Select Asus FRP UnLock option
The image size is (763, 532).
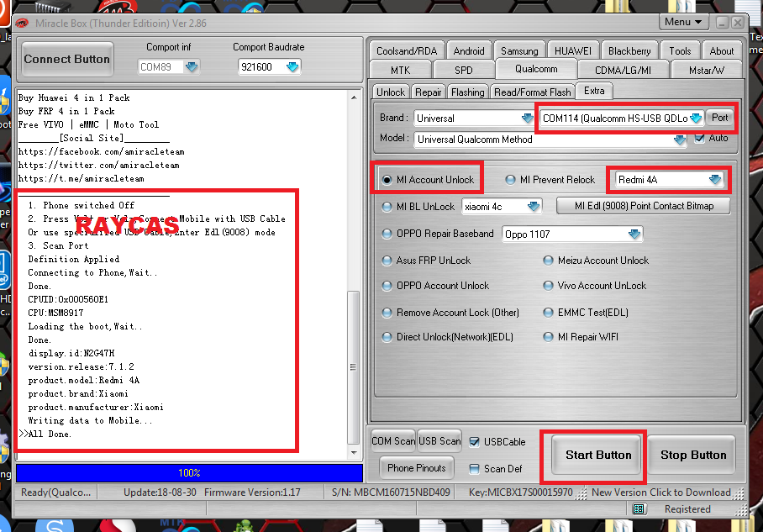387,261
